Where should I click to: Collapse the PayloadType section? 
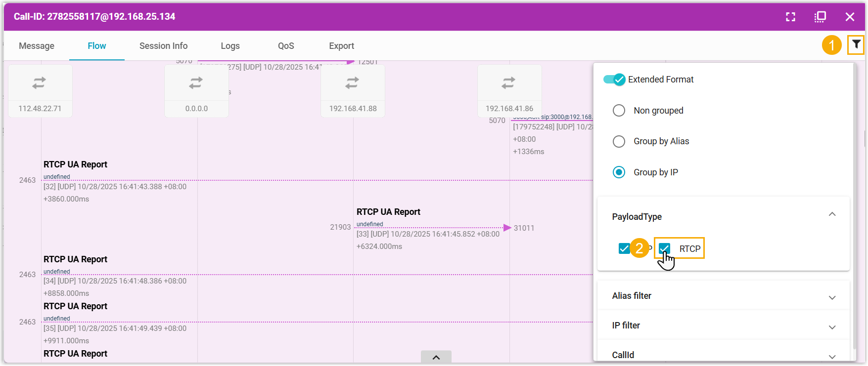832,214
